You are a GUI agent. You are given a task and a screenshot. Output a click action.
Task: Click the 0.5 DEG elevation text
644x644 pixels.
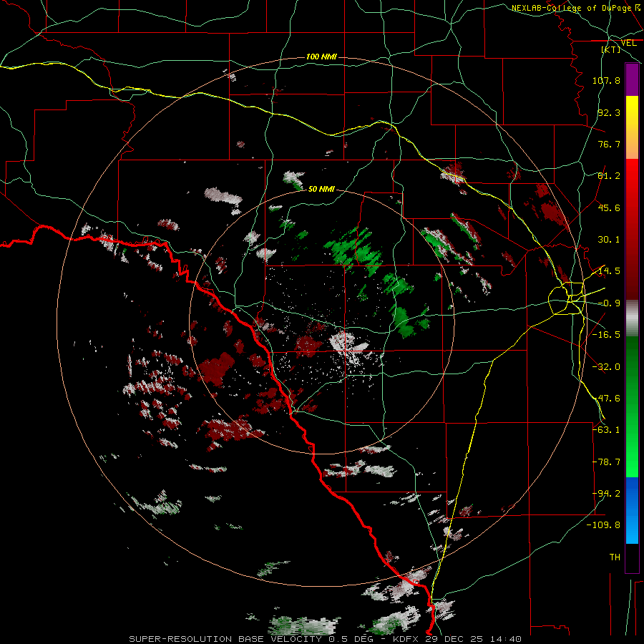[351, 639]
